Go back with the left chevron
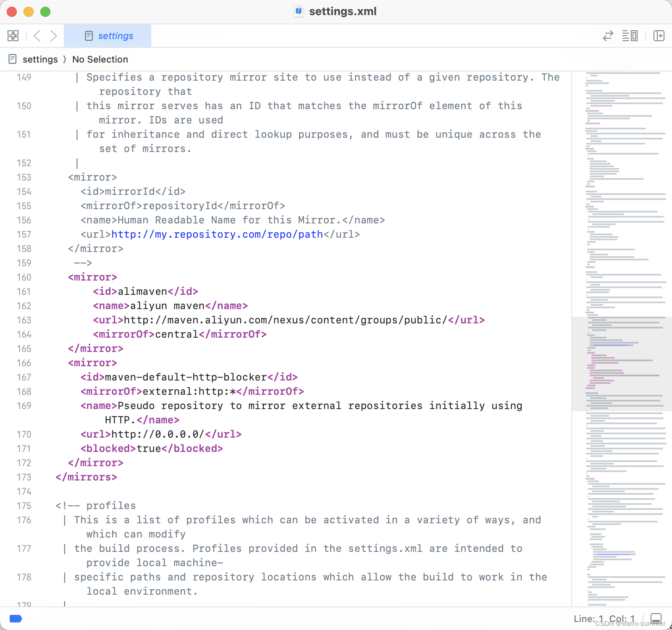Screen dimensions: 672x630 pos(37,36)
